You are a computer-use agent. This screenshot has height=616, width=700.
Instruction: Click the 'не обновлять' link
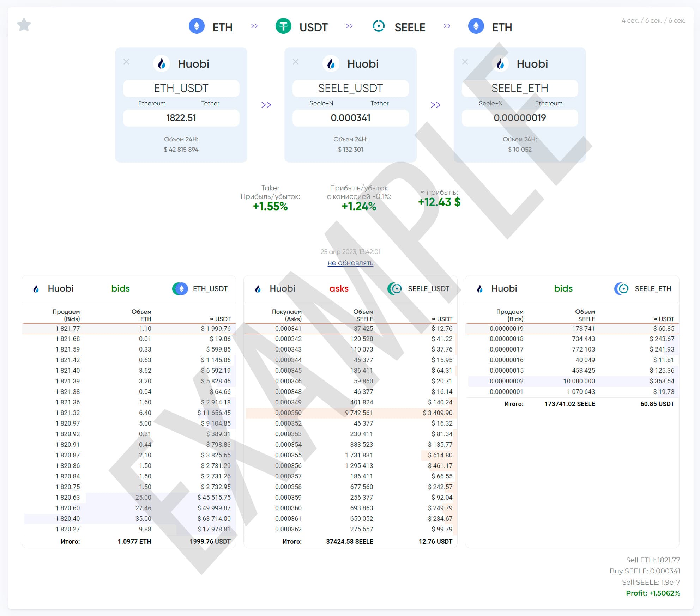click(350, 263)
